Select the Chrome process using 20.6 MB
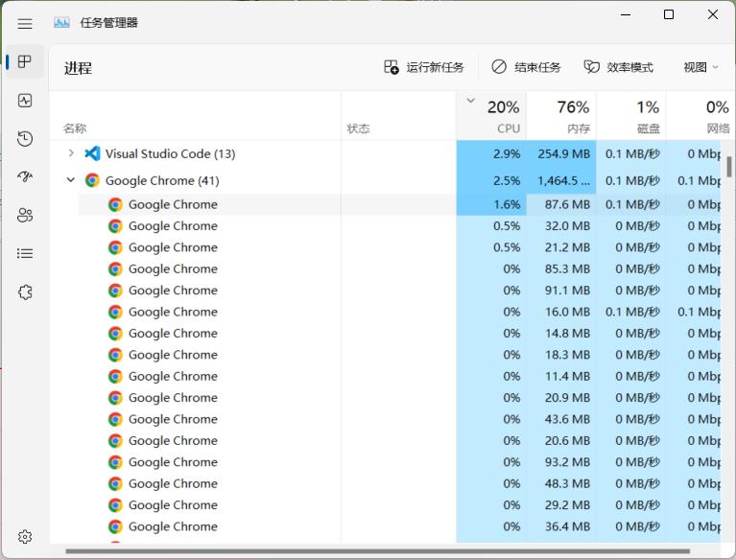This screenshot has width=736, height=560. click(x=399, y=441)
